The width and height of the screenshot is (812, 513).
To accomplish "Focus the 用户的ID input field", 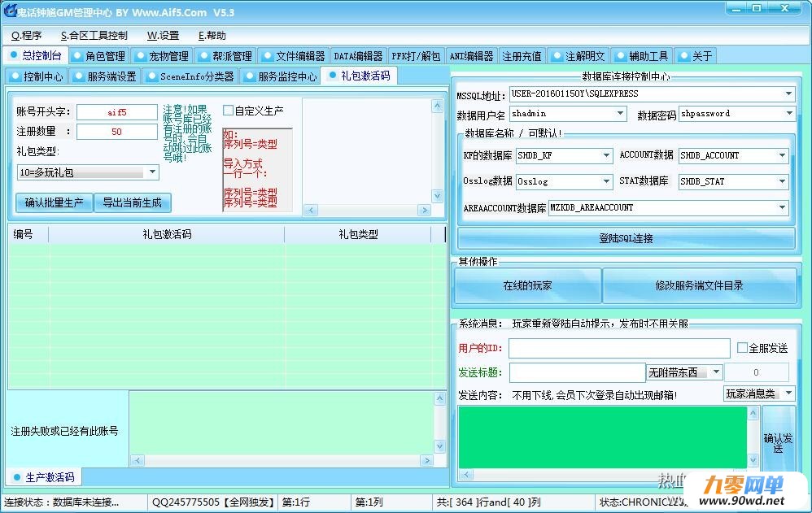I will click(x=619, y=349).
